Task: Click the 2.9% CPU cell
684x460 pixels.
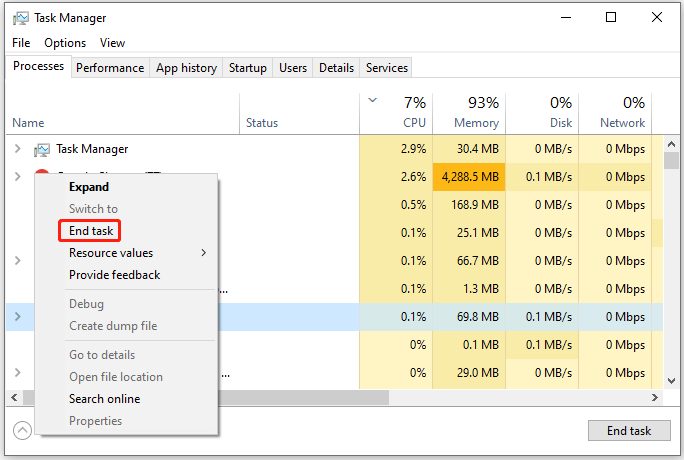Action: click(396, 149)
